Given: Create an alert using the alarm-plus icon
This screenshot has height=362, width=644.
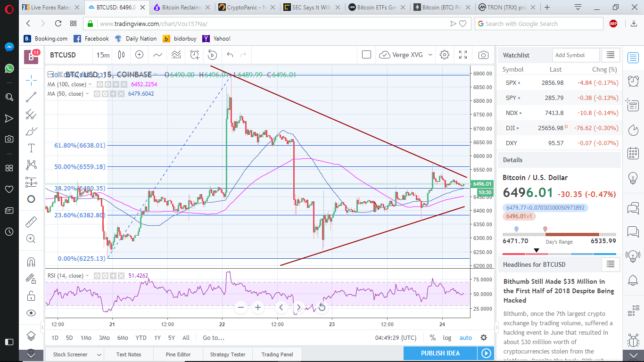Looking at the screenshot, I should coord(194,55).
